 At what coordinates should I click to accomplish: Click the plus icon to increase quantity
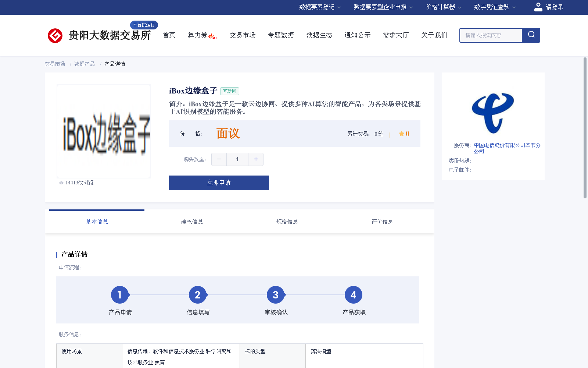pyautogui.click(x=256, y=159)
